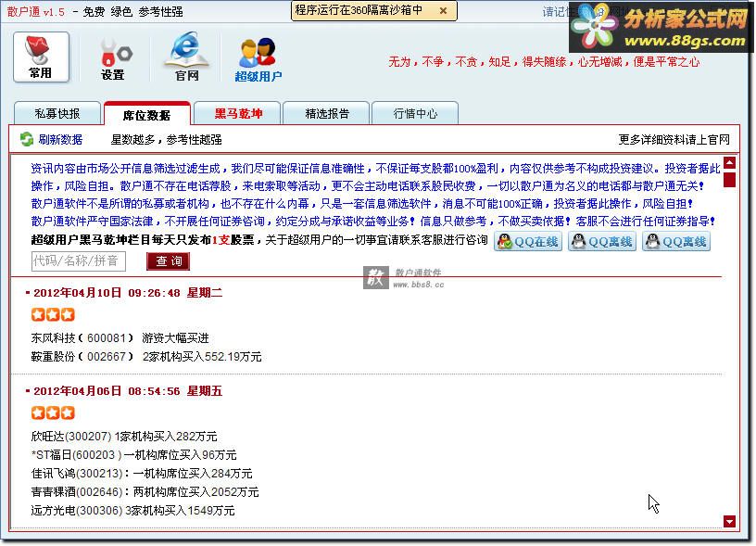Click *ST福日(600203) entry

(x=133, y=455)
